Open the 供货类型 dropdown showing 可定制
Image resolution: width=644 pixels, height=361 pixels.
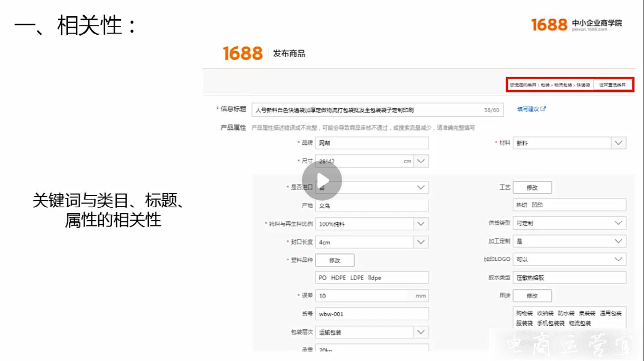[x=569, y=223]
